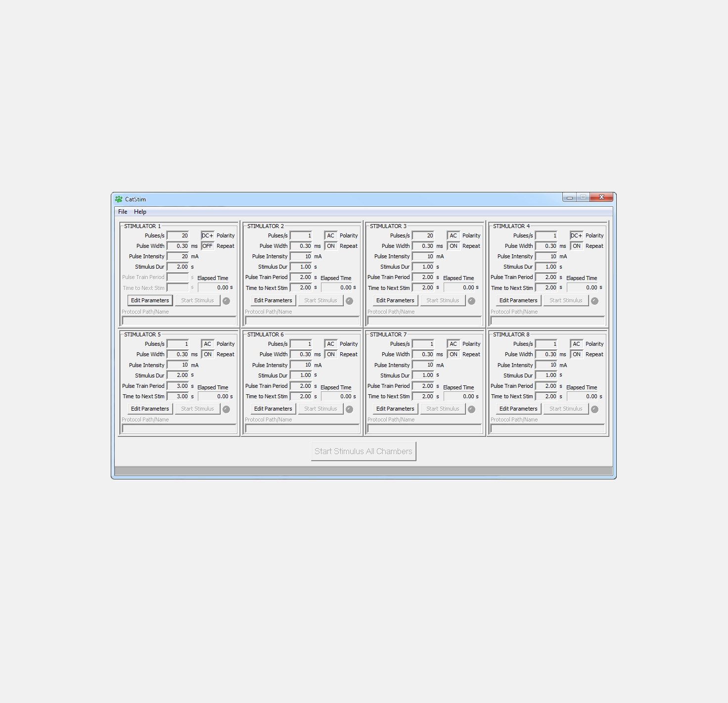Screen dimensions: 728x703
Task: Click Stimulator 5 Pulse Intensity field
Action: [178, 365]
